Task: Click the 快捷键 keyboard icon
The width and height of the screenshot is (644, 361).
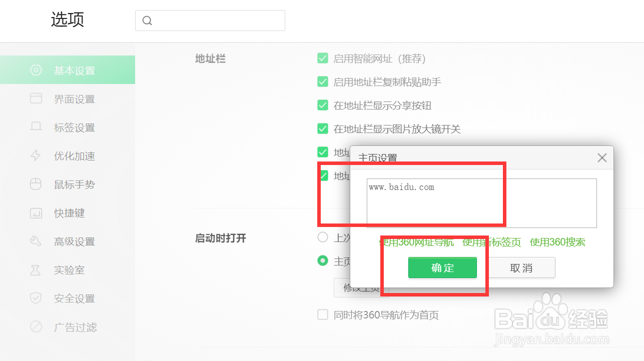Action: pyautogui.click(x=36, y=213)
